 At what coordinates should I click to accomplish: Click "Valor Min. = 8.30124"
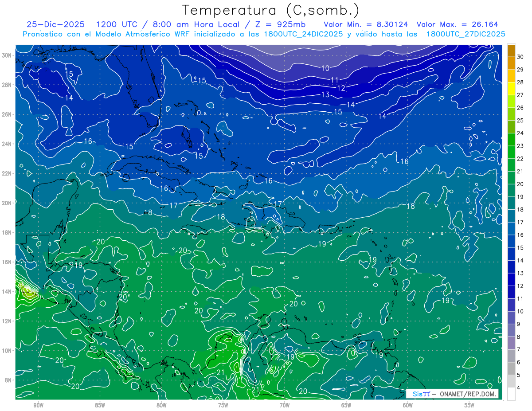(366, 24)
